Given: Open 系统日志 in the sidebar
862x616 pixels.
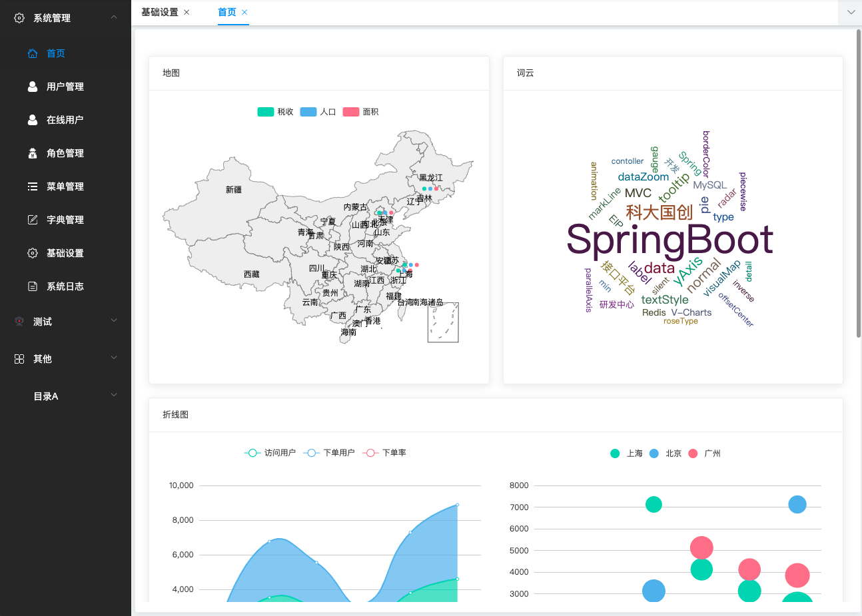Looking at the screenshot, I should click(x=65, y=286).
